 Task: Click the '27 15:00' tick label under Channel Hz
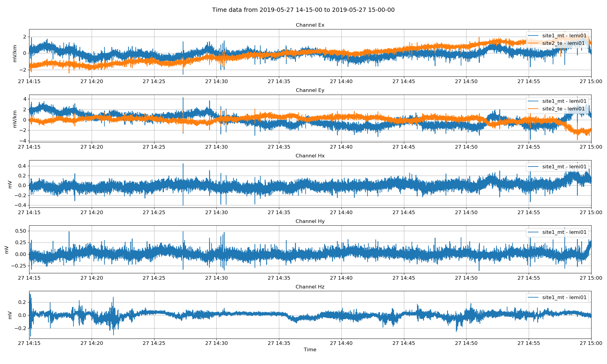pos(591,343)
